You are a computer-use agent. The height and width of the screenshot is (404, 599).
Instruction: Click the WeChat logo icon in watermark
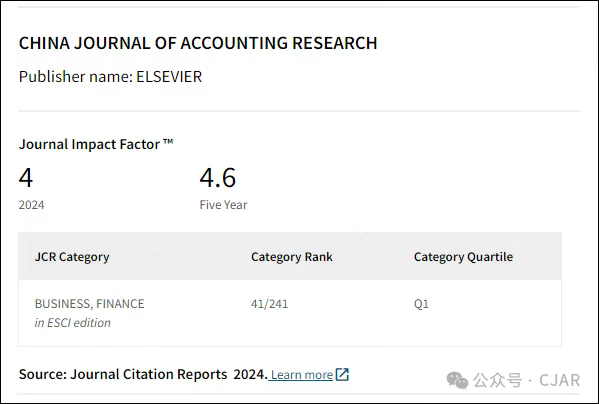point(457,380)
